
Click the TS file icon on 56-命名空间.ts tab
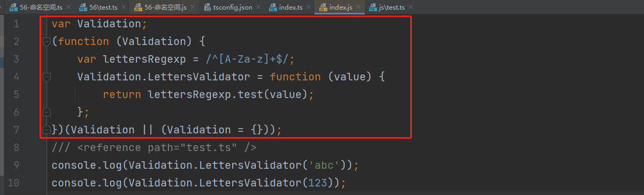[x=13, y=7]
